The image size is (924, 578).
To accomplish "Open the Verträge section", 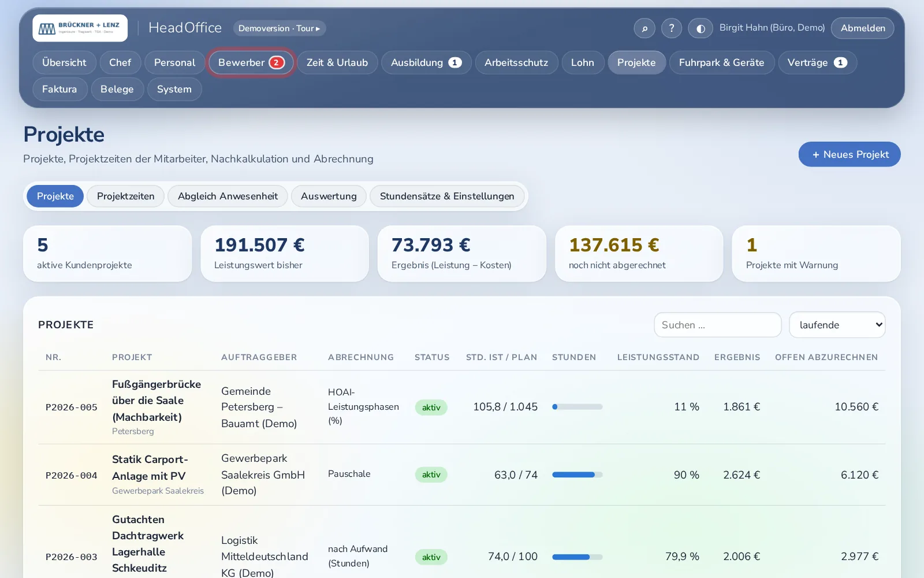I will pos(817,62).
